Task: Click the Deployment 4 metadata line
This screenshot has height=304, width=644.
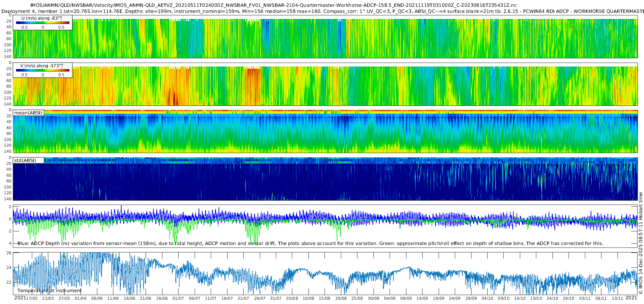Action: (322, 11)
